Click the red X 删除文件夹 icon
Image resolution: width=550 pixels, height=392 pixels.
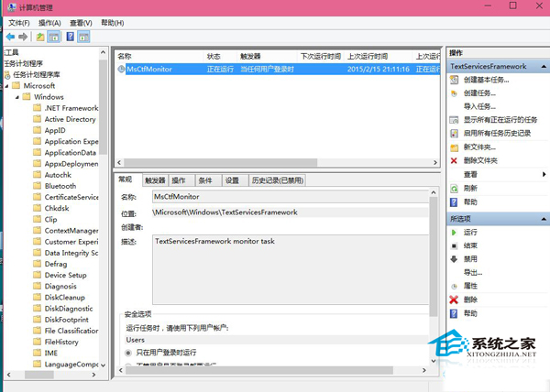454,160
